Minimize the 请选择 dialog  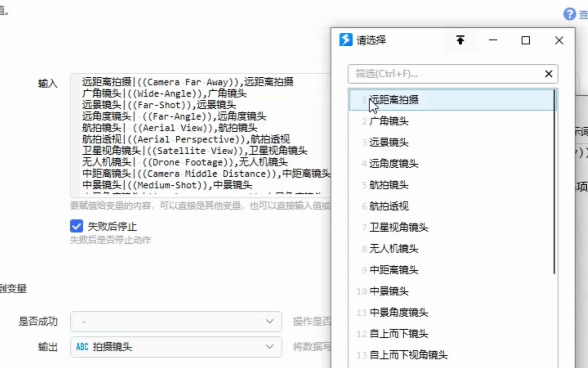coord(493,40)
